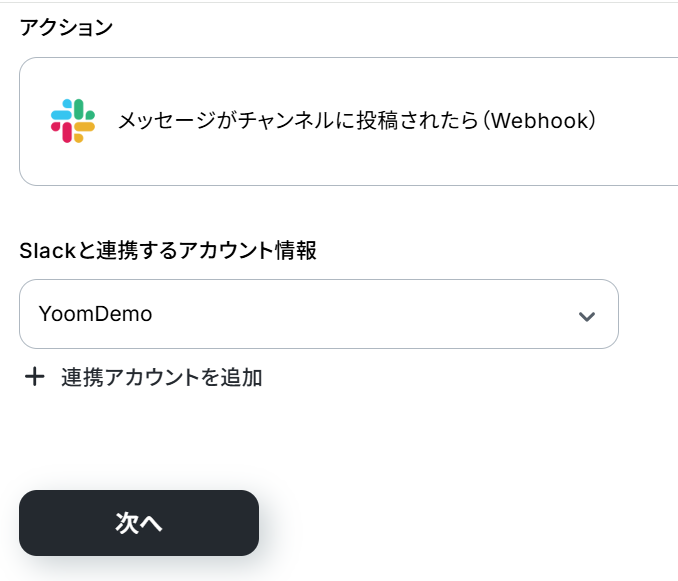This screenshot has width=678, height=581.
Task: Click the チャンネル word in the trigger title
Action: pos(286,121)
